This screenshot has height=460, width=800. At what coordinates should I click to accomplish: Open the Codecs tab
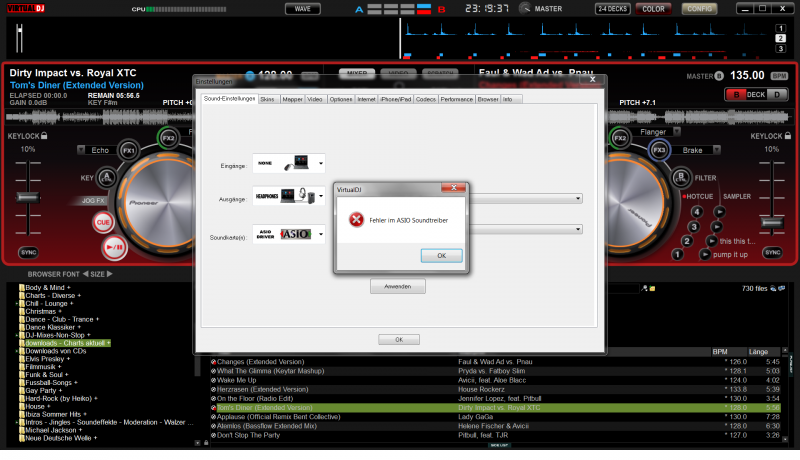(426, 99)
